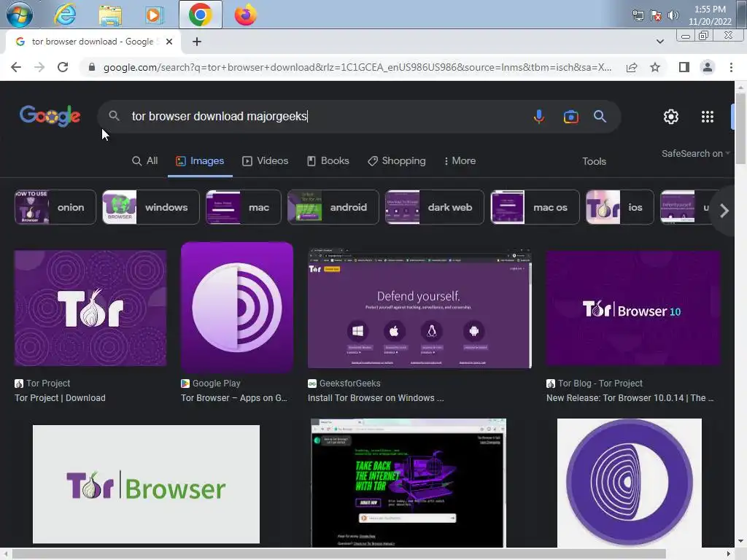
Task: Click the browser forward arrow
Action: [39, 67]
